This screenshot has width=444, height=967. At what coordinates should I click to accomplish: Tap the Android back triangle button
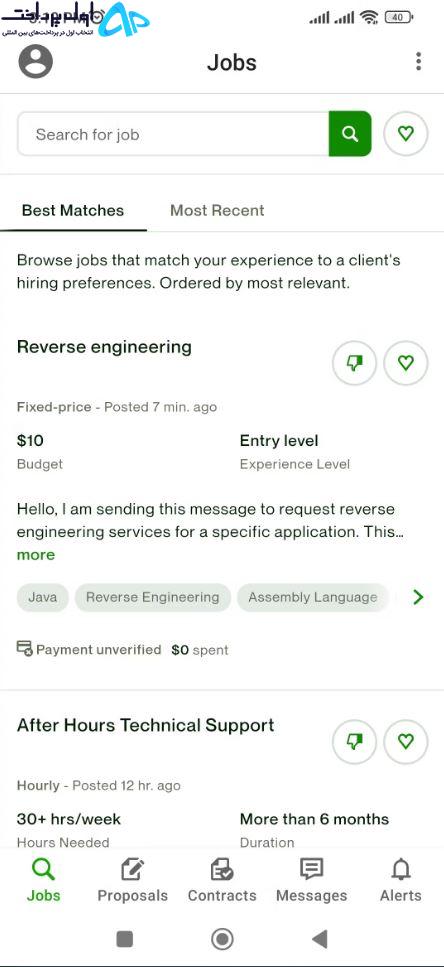click(319, 939)
